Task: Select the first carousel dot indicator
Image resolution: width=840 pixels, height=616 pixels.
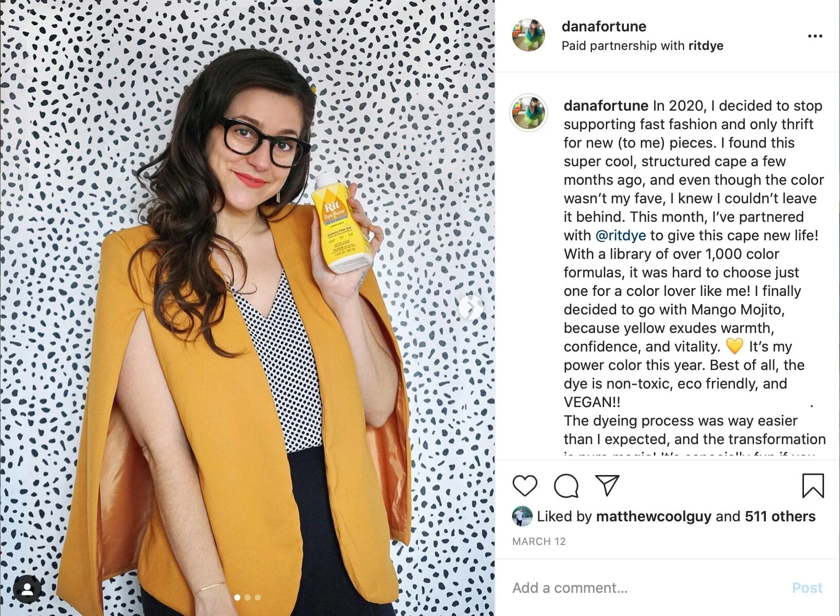Action: point(237,597)
